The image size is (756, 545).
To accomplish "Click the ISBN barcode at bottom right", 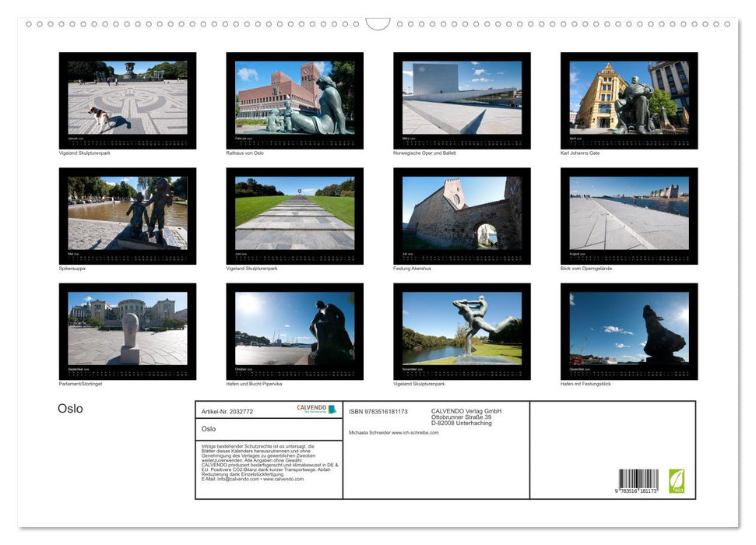I will (638, 481).
